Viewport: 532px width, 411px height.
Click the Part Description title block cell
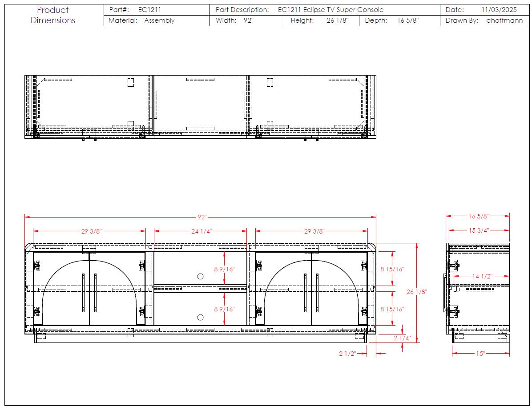pos(324,10)
